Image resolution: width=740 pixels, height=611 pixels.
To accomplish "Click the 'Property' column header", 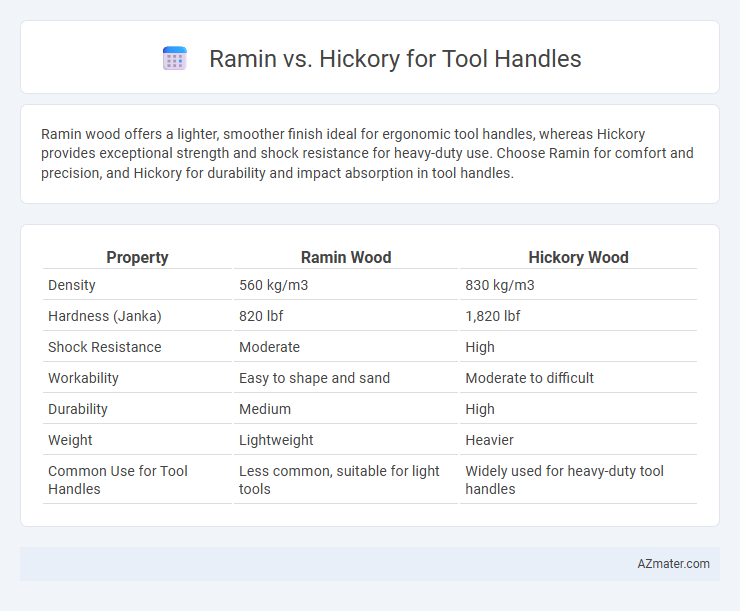I will click(x=137, y=257).
